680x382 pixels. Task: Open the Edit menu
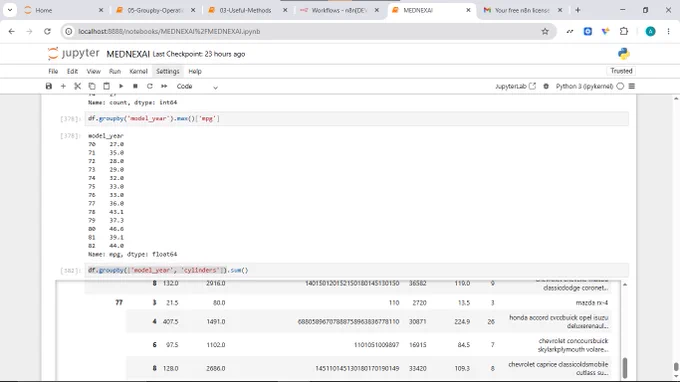pos(72,72)
